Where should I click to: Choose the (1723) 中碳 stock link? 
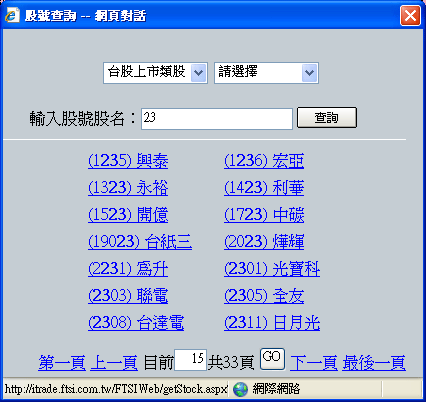point(264,215)
